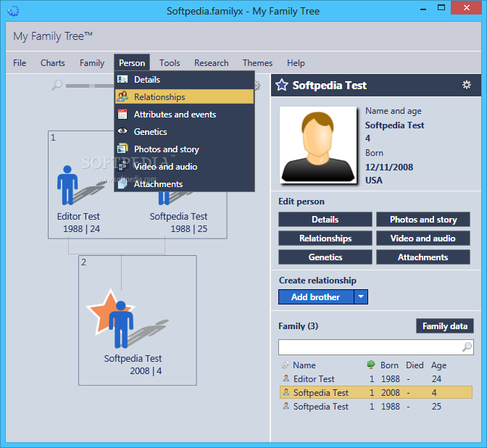
Task: Click the Relationships people icon in menu
Action: tap(122, 96)
